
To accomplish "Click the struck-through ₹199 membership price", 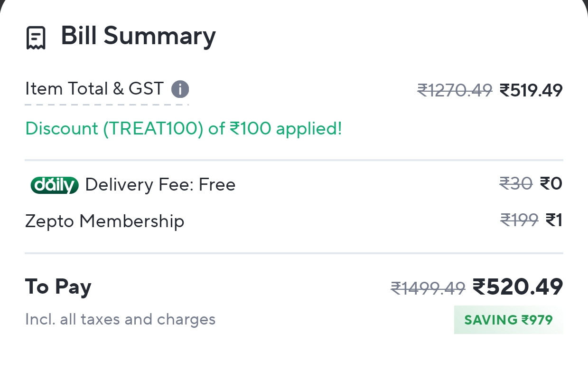I will point(519,220).
